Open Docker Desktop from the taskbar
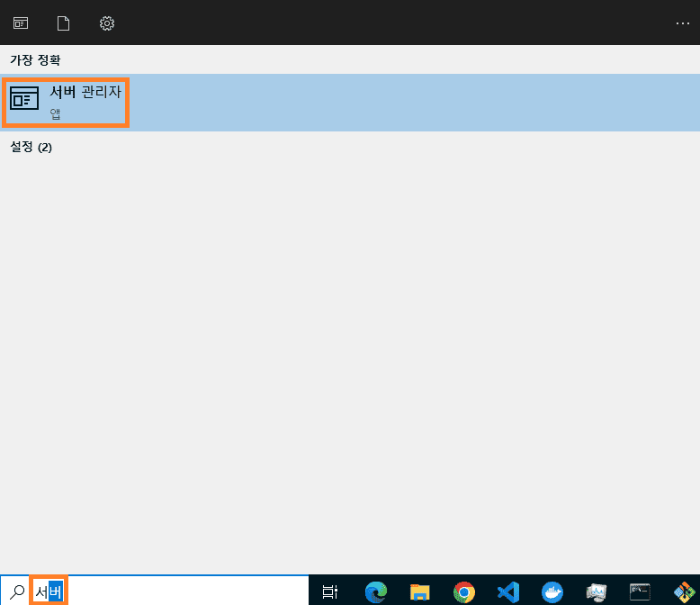This screenshot has height=605, width=700. [x=552, y=592]
